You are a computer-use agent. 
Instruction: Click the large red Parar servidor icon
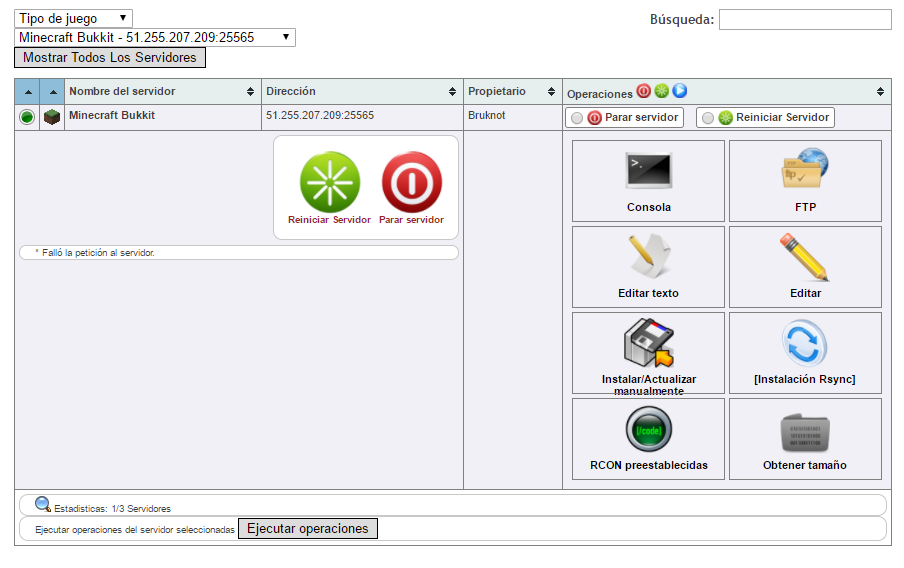pyautogui.click(x=412, y=182)
